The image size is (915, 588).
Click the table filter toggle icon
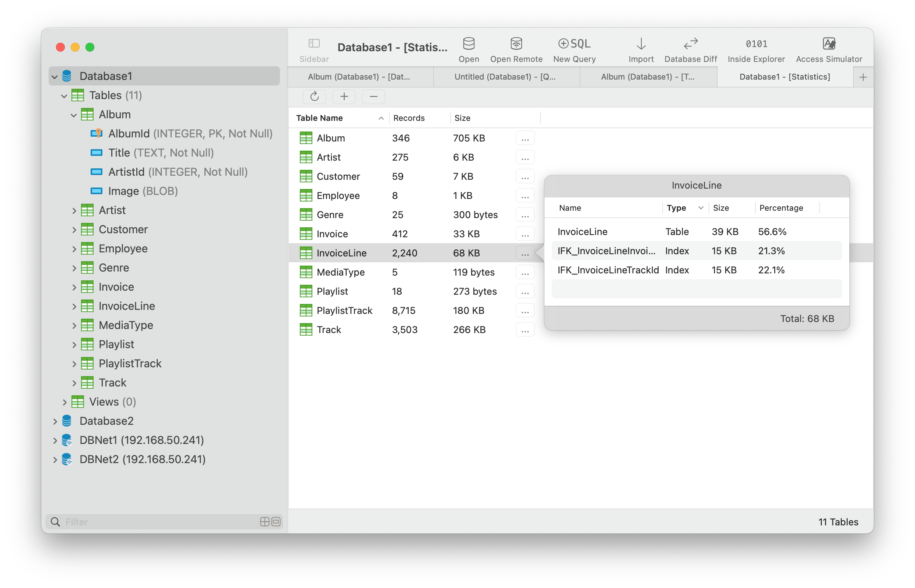click(264, 522)
